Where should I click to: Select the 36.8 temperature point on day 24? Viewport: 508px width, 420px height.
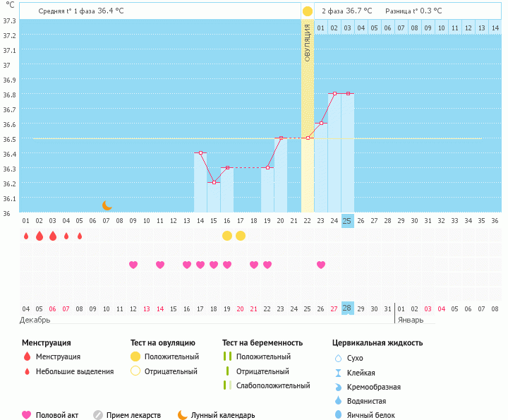[x=334, y=93]
